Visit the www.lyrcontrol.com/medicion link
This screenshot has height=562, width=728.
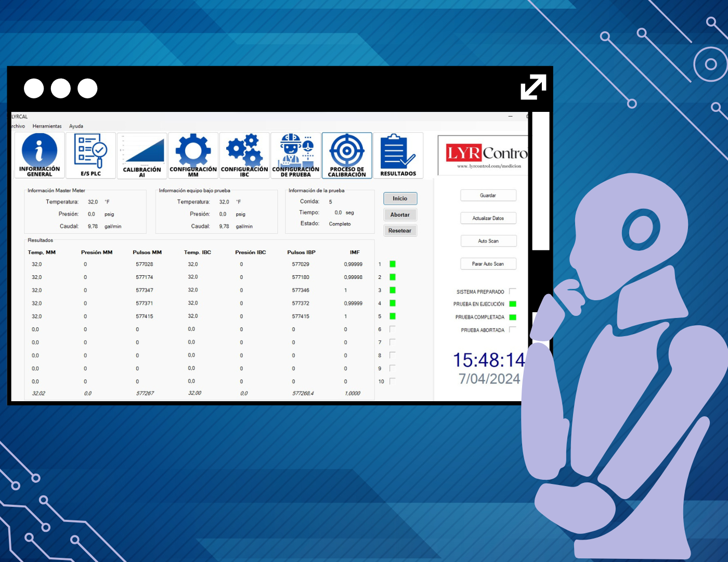pyautogui.click(x=489, y=166)
